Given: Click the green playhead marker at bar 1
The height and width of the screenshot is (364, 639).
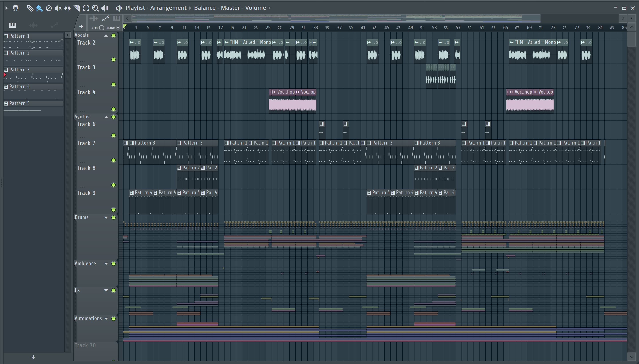Looking at the screenshot, I should click(x=125, y=26).
